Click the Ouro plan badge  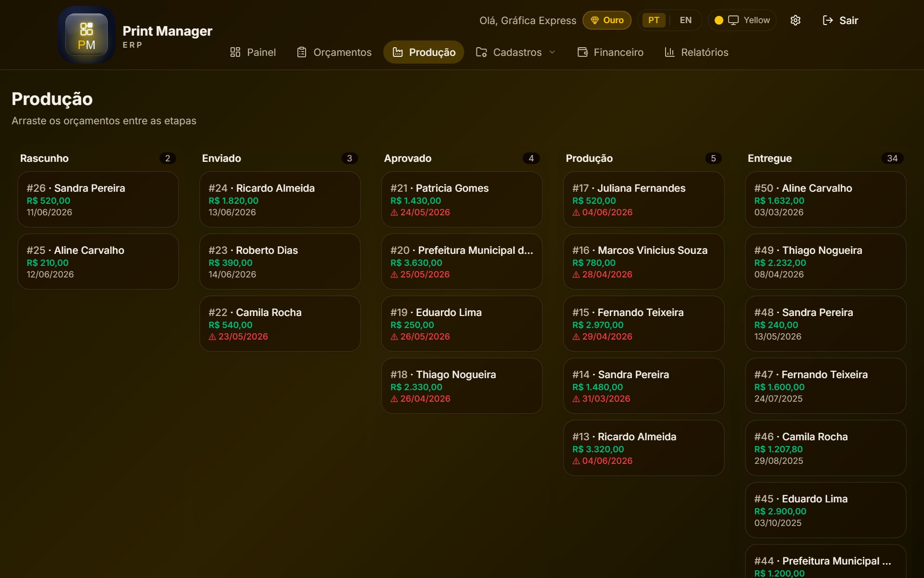click(607, 20)
